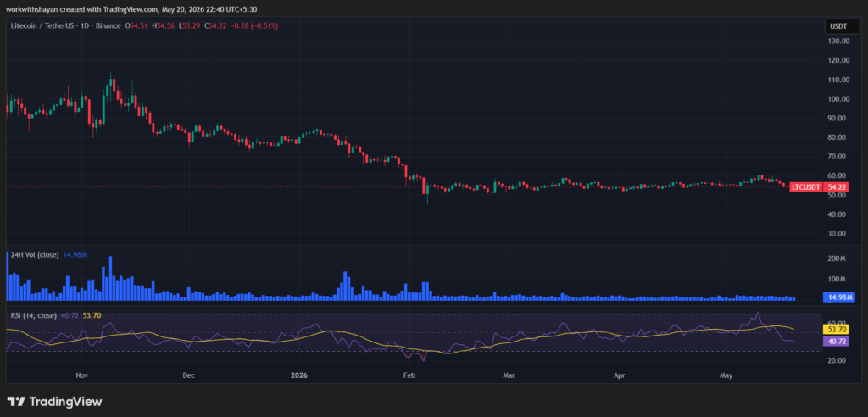Click the workwithshayan created with TradingView.com header
The height and width of the screenshot is (417, 868).
coord(131,9)
